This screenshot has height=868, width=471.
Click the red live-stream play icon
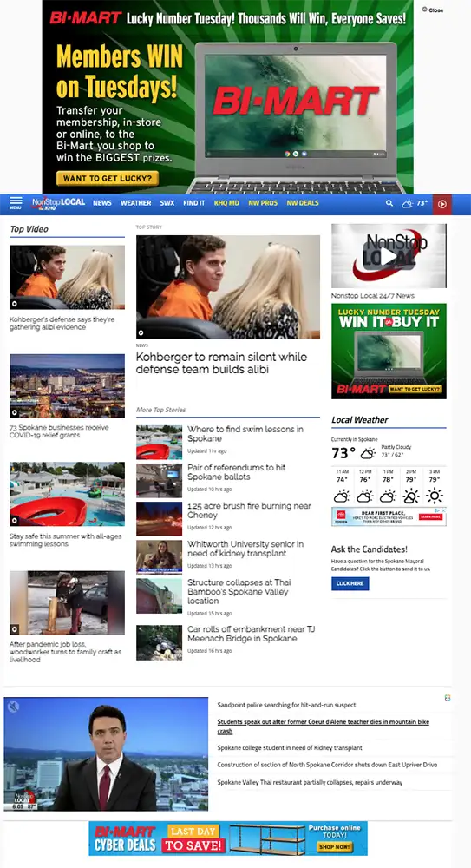click(x=442, y=204)
